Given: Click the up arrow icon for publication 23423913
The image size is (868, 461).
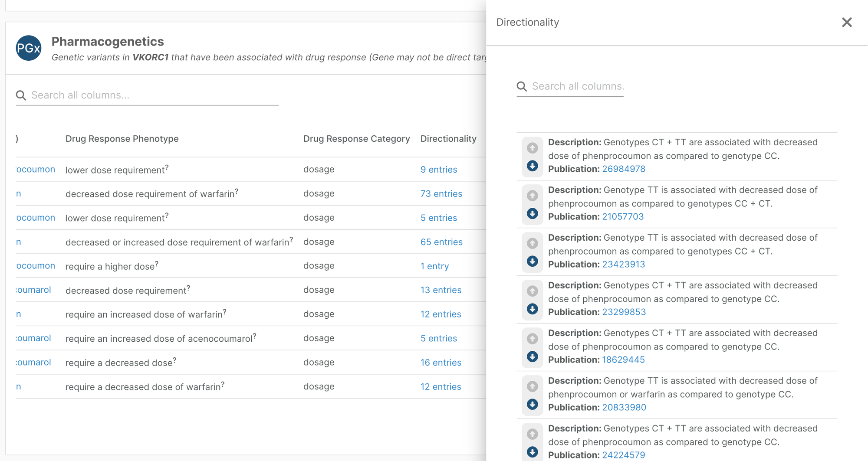Looking at the screenshot, I should (x=533, y=243).
